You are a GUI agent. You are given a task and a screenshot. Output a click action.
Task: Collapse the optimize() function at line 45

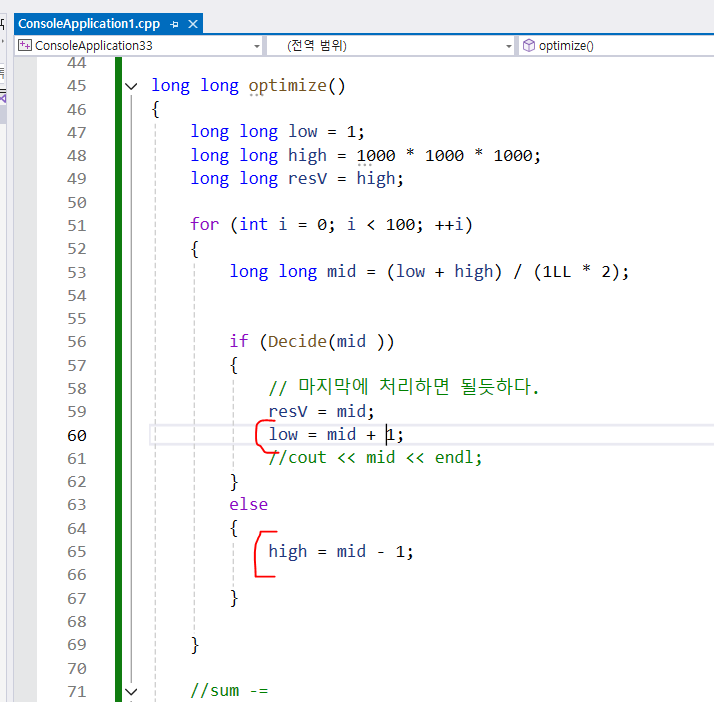131,86
